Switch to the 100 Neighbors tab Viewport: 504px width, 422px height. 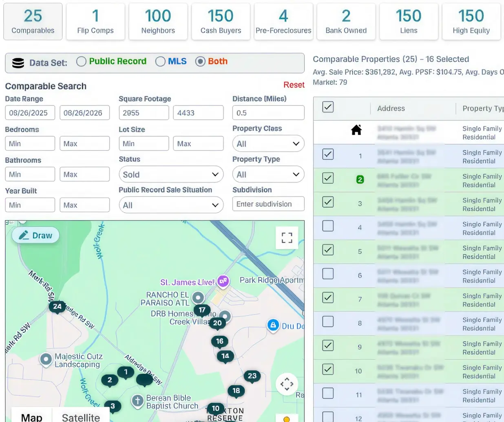[158, 22]
